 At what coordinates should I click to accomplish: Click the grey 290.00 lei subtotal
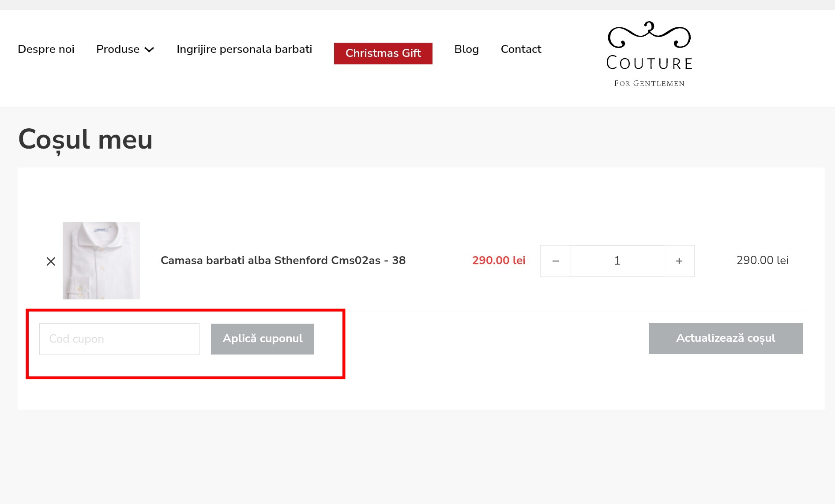[x=762, y=261]
